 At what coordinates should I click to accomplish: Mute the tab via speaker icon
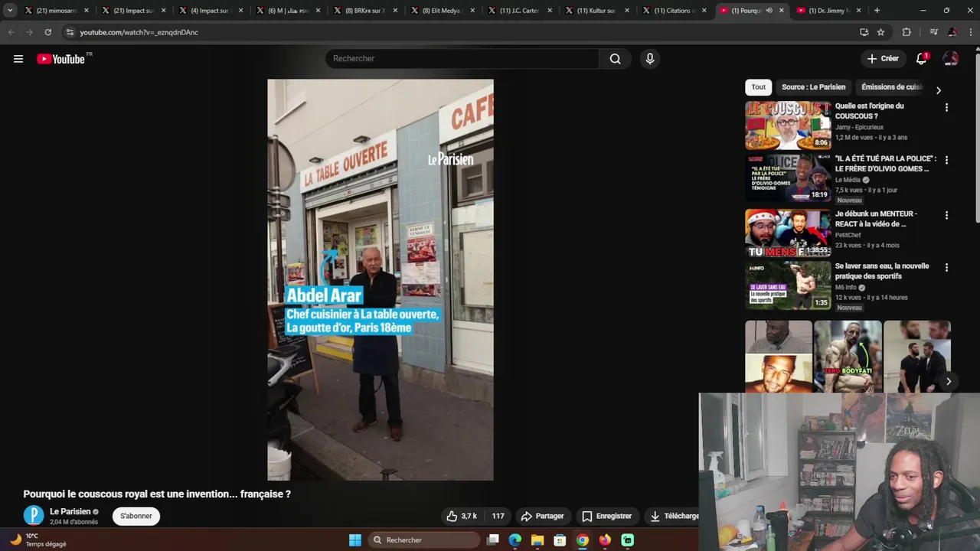769,11
